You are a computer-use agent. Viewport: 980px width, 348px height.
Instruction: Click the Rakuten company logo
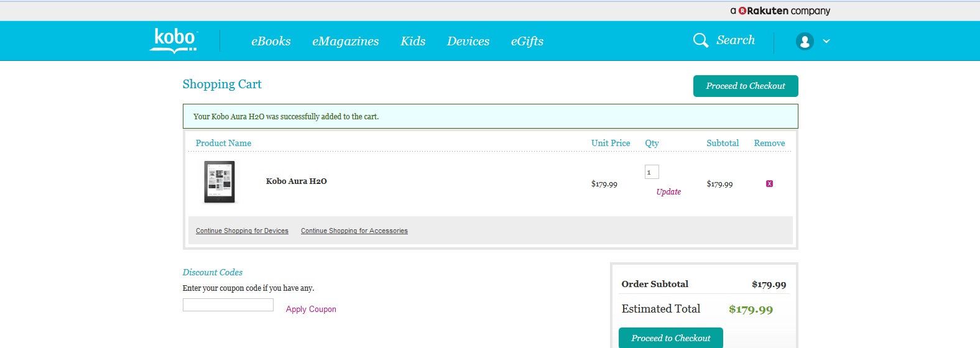coord(780,11)
